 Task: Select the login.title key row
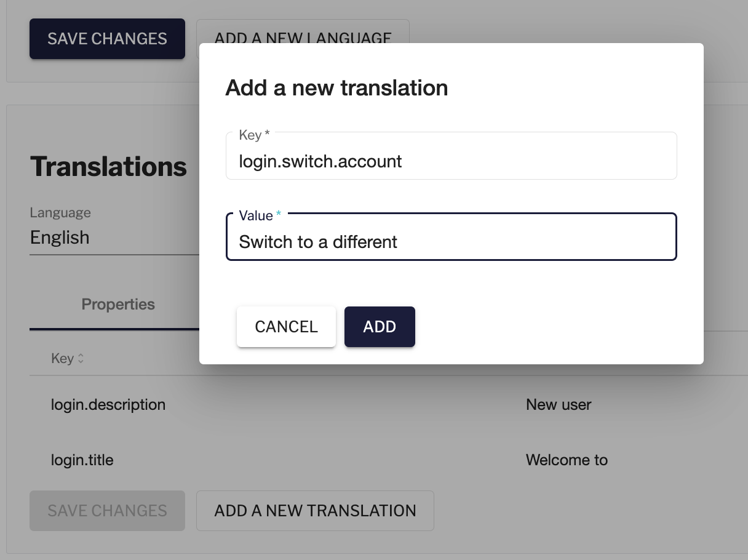82,460
